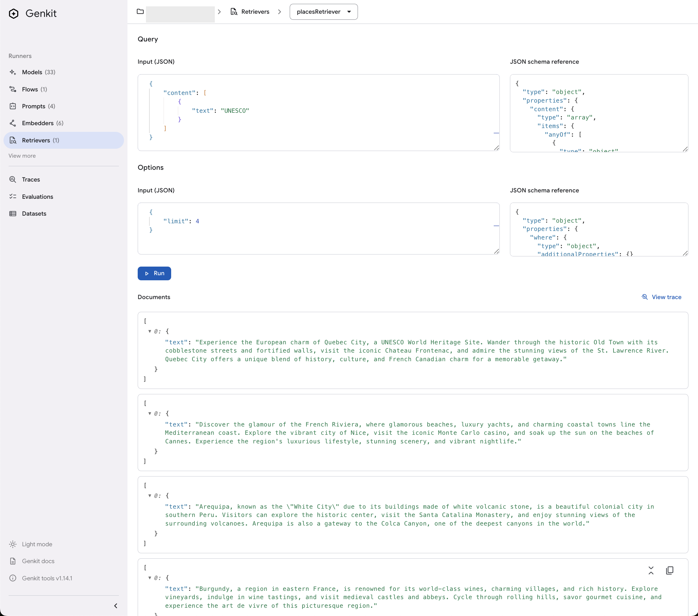
Task: Collapse all in the Burgundy document panel
Action: (651, 570)
